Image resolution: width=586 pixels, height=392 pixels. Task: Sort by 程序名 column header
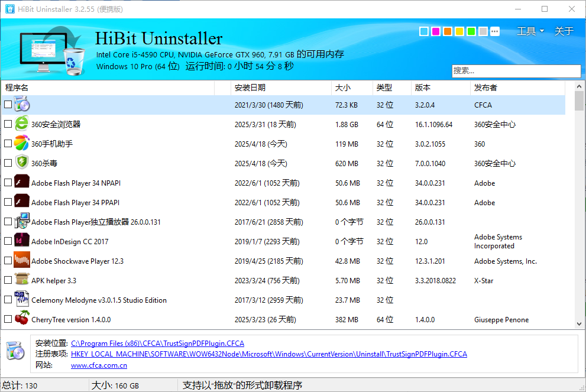coord(108,88)
